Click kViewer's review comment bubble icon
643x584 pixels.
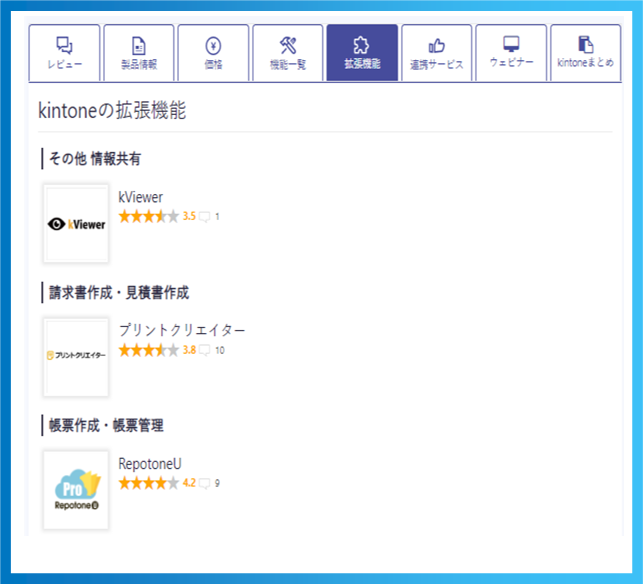[204, 217]
